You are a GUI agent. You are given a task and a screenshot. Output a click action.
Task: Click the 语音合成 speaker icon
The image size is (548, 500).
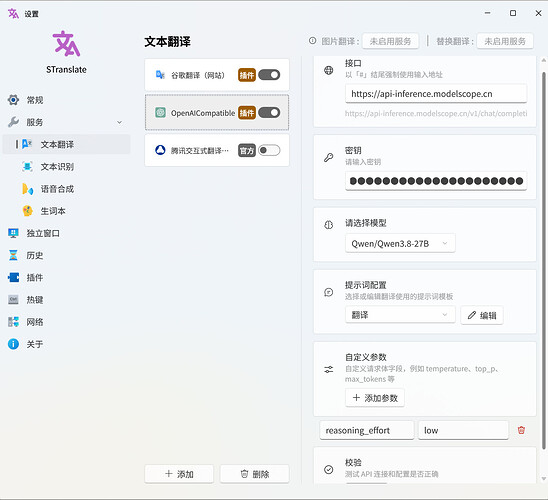click(27, 189)
